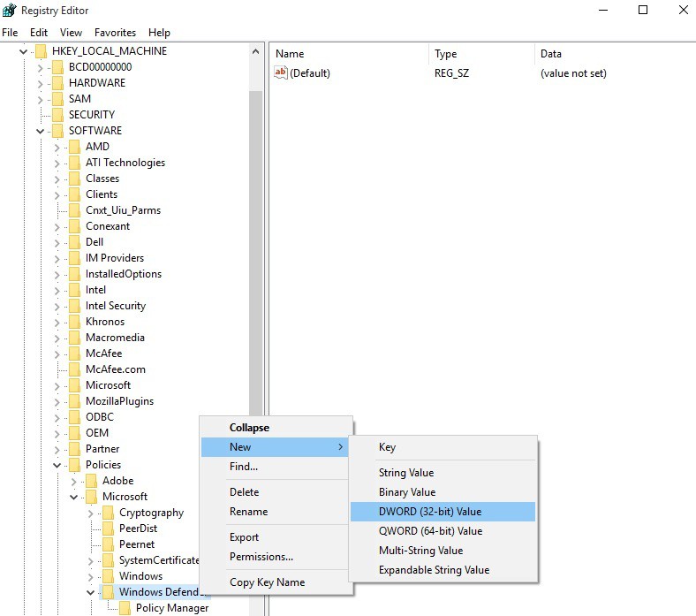696x616 pixels.
Task: Collapse the SOFTWARE tree node
Action: [40, 131]
